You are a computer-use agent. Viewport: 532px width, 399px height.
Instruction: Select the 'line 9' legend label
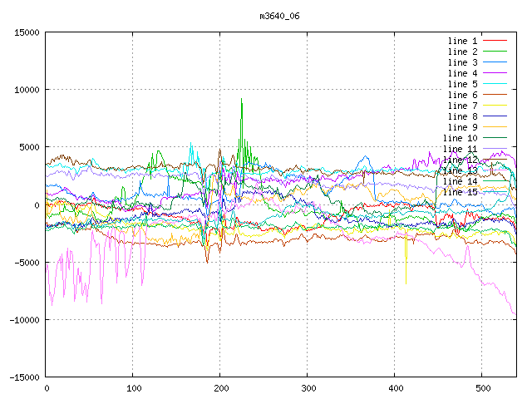click(462, 127)
